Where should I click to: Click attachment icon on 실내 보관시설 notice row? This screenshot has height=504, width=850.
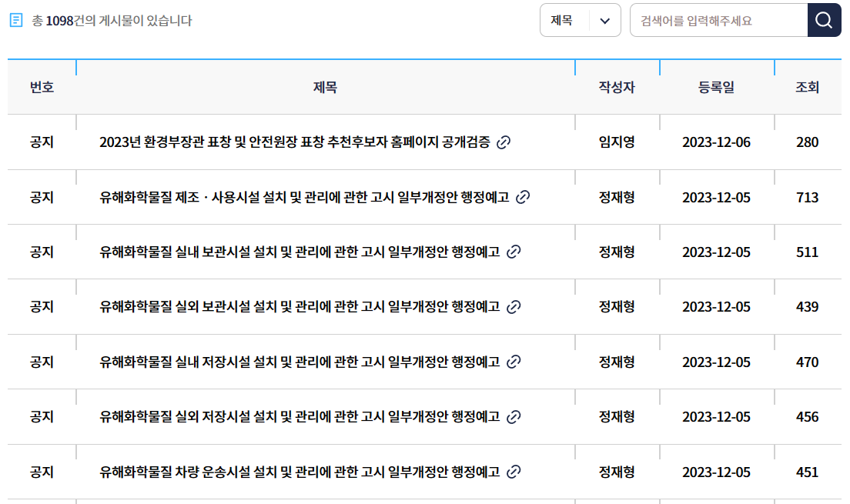click(x=514, y=252)
